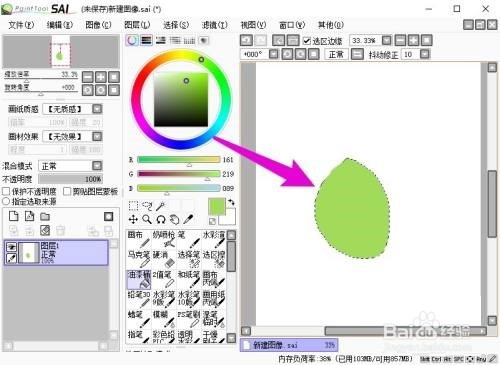Image resolution: width=500 pixels, height=365 pixels.
Task: Enable 剪贴图层蒙板 checkbox
Action: point(67,191)
